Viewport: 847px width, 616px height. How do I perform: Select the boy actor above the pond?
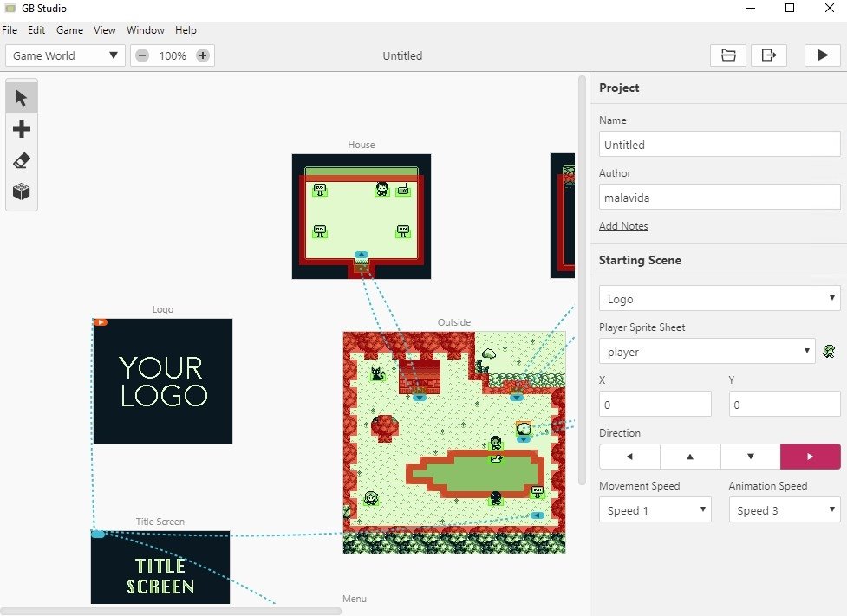(x=495, y=443)
